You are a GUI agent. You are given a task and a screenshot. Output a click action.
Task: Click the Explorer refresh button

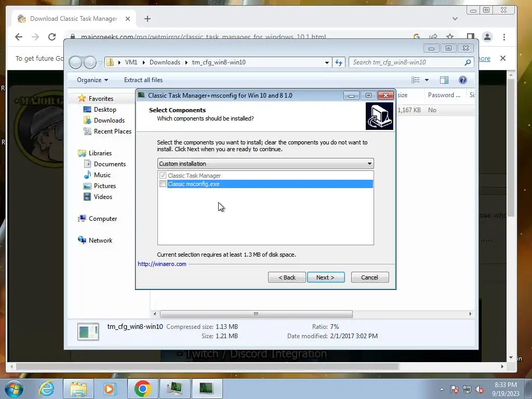[339, 62]
